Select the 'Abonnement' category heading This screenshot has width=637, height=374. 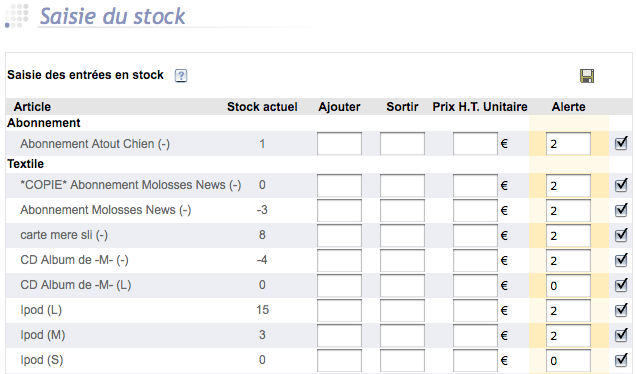click(x=44, y=123)
